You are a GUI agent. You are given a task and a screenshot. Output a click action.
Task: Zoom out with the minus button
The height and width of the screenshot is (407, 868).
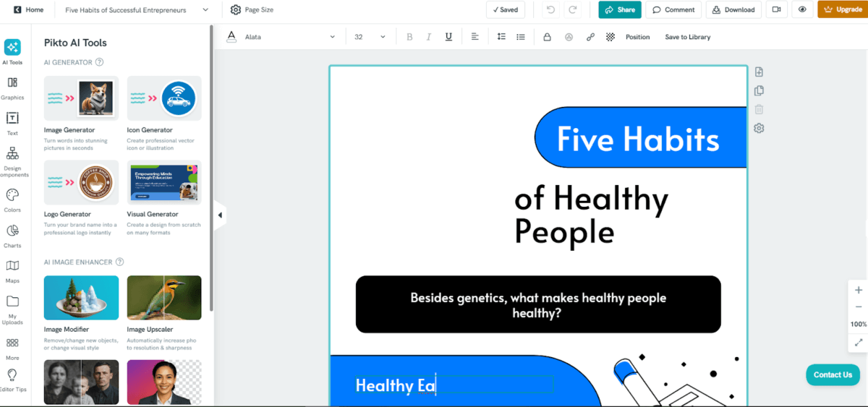859,307
